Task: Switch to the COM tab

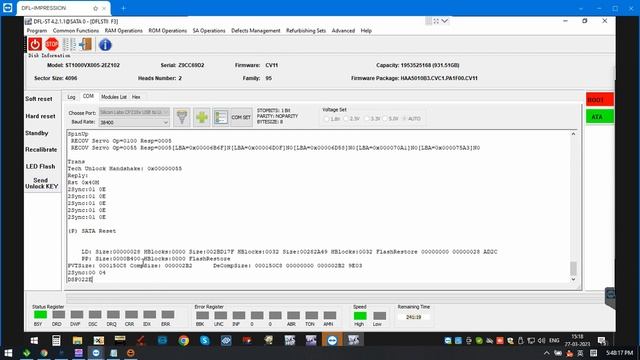Action: (88, 96)
